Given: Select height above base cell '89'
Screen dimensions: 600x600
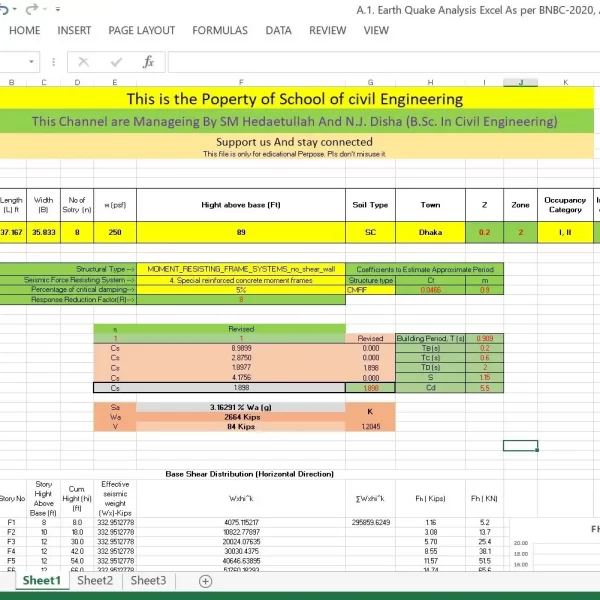Looking at the screenshot, I should (241, 232).
